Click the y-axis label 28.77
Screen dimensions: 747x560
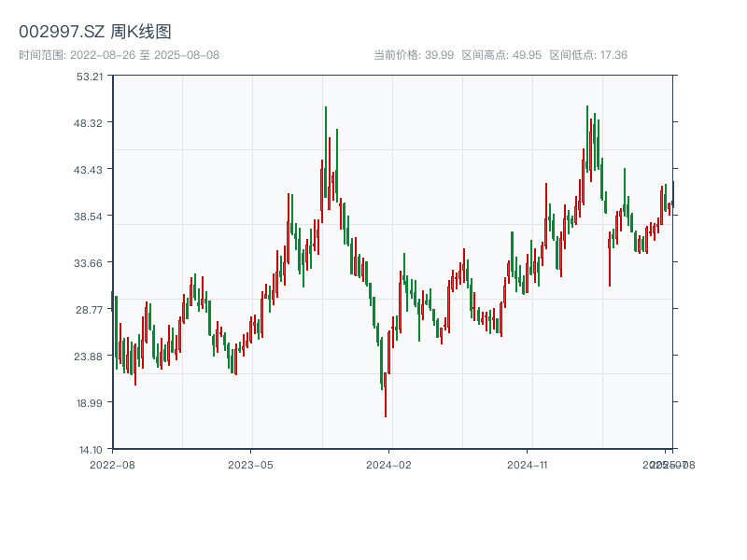coord(89,310)
